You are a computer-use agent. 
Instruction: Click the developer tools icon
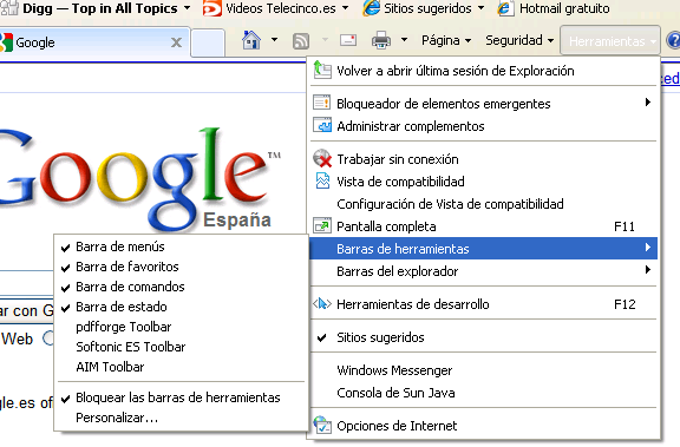322,303
